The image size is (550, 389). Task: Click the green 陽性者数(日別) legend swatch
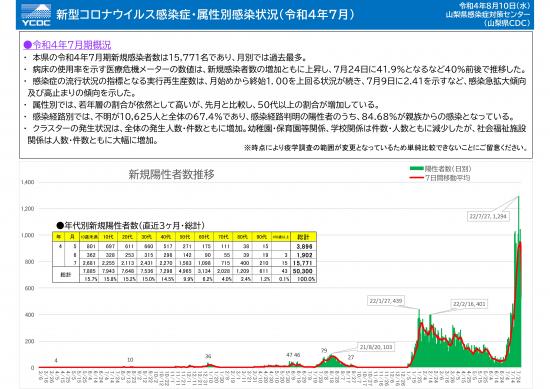point(417,169)
